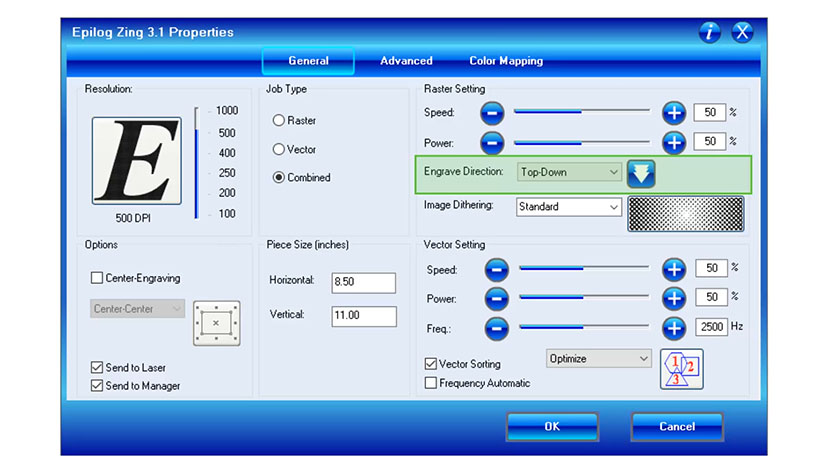Open the Image Dithering Standard dropdown
The height and width of the screenshot is (473, 830).
coord(569,207)
